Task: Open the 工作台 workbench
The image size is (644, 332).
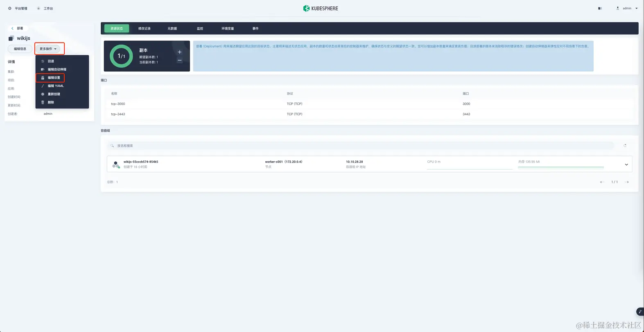Action: (x=45, y=8)
